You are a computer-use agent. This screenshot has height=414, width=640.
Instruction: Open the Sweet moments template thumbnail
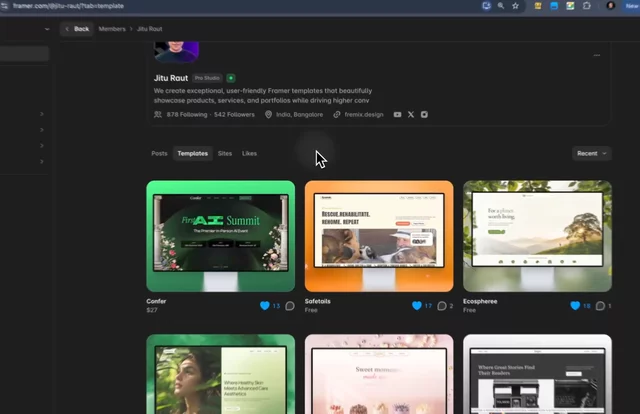(x=379, y=374)
